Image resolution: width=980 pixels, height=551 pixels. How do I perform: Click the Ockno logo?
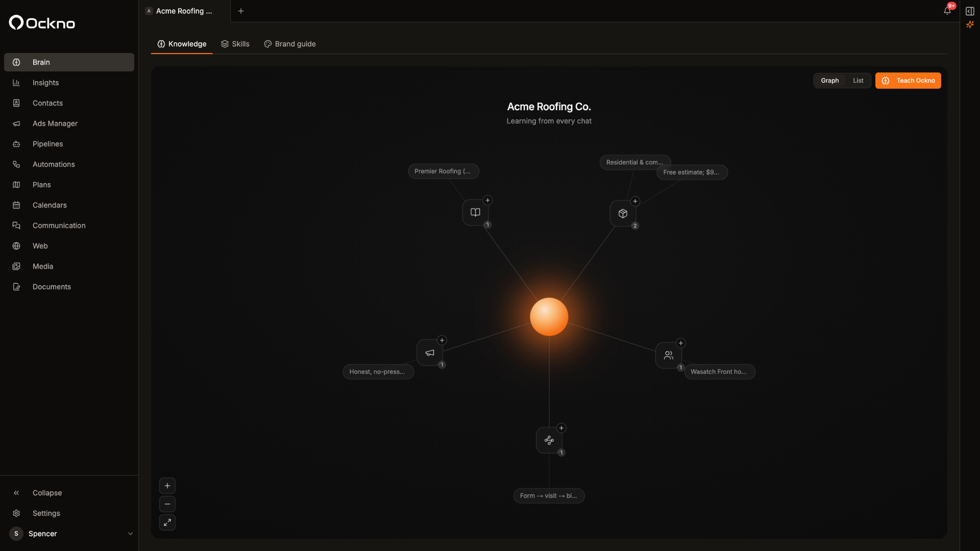tap(42, 23)
